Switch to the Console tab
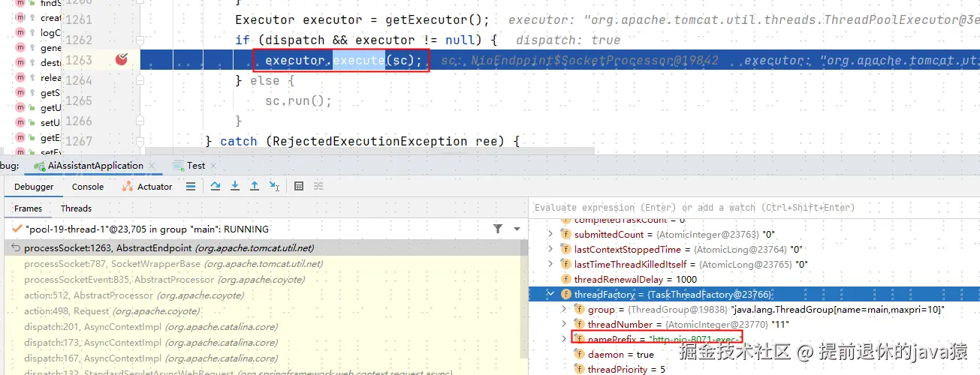The image size is (980, 375). pos(88,187)
